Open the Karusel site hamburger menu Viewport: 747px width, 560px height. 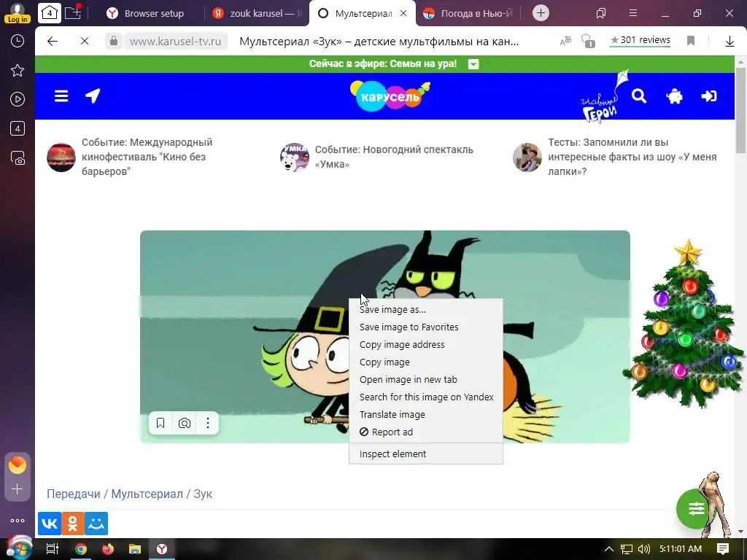point(61,96)
